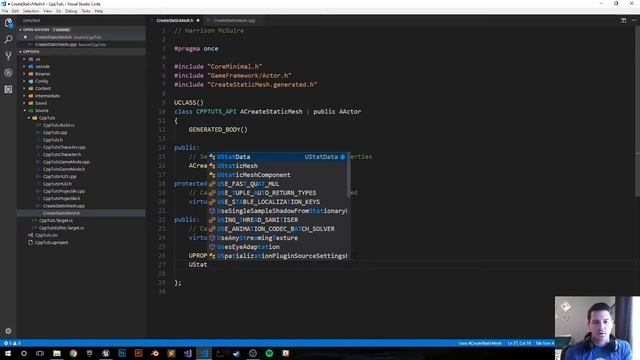The image size is (640, 360).
Task: Open the File menu
Action: coord(5,11)
